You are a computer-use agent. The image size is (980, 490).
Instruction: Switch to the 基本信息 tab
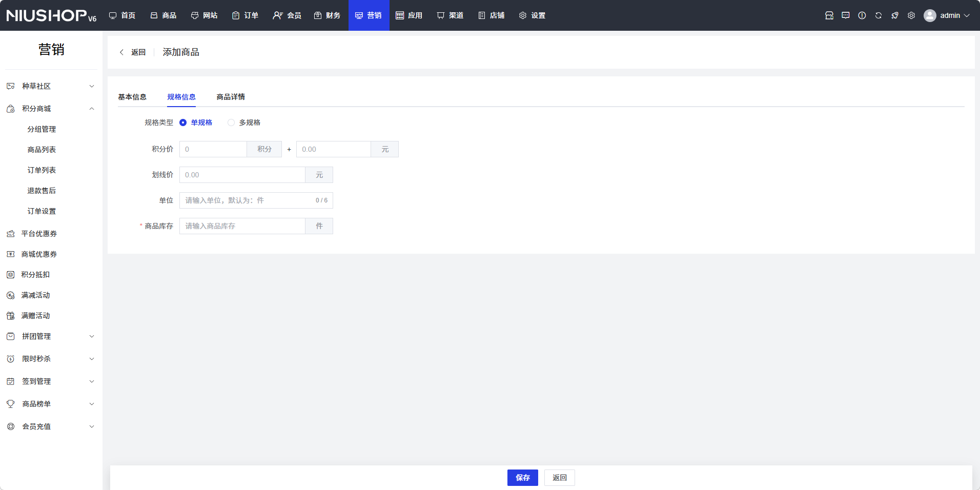(132, 97)
